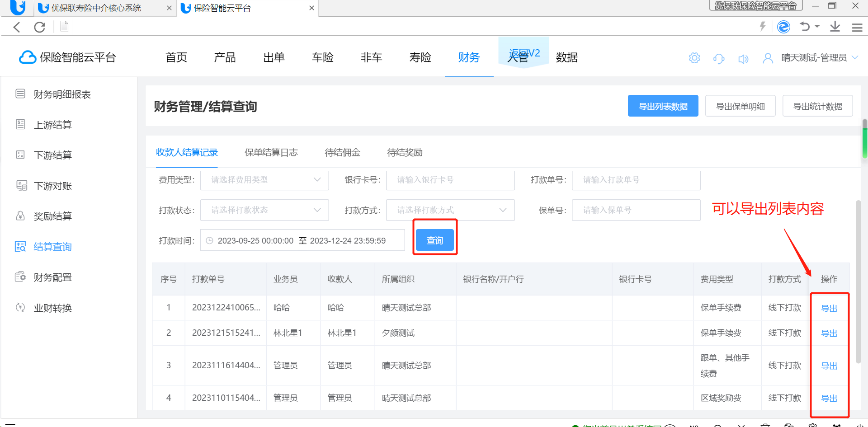Open 财务配置 in the sidebar
The width and height of the screenshot is (868, 427).
coord(53,277)
